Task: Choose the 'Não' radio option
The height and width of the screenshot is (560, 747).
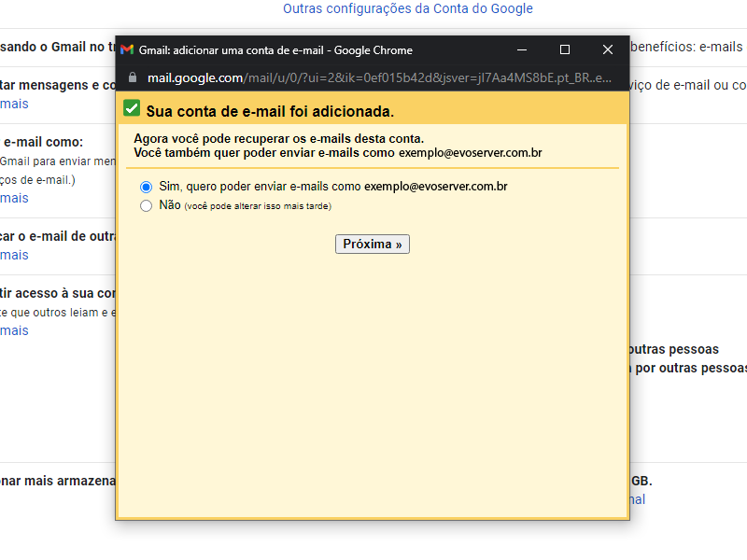Action: point(146,205)
